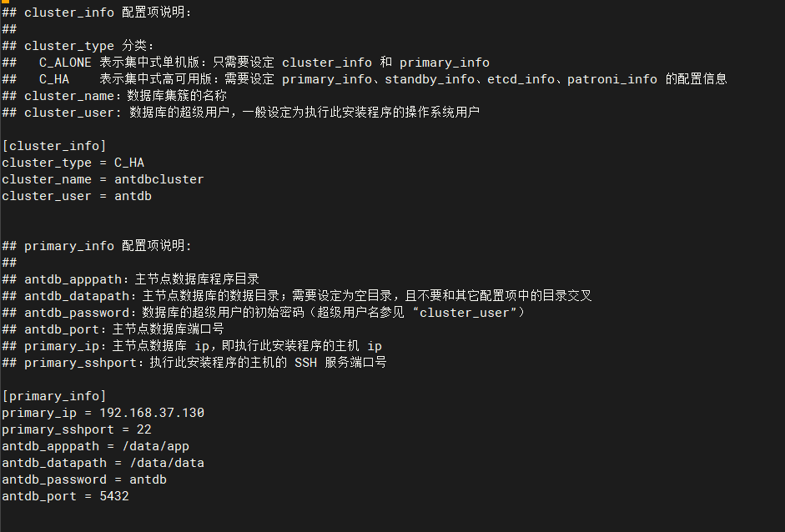Viewport: 785px width, 532px height.
Task: Click the antdb_datapath comment line
Action: (x=297, y=296)
